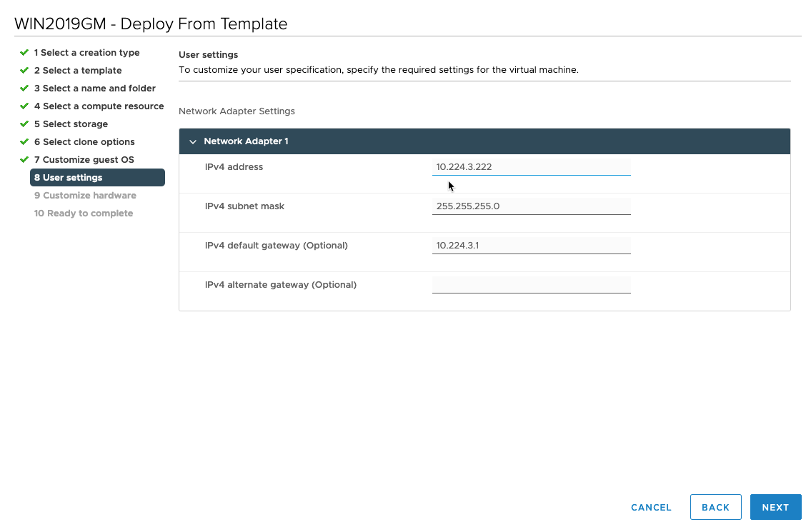The height and width of the screenshot is (532, 811).
Task: Select step '10 Ready to complete'
Action: (84, 213)
